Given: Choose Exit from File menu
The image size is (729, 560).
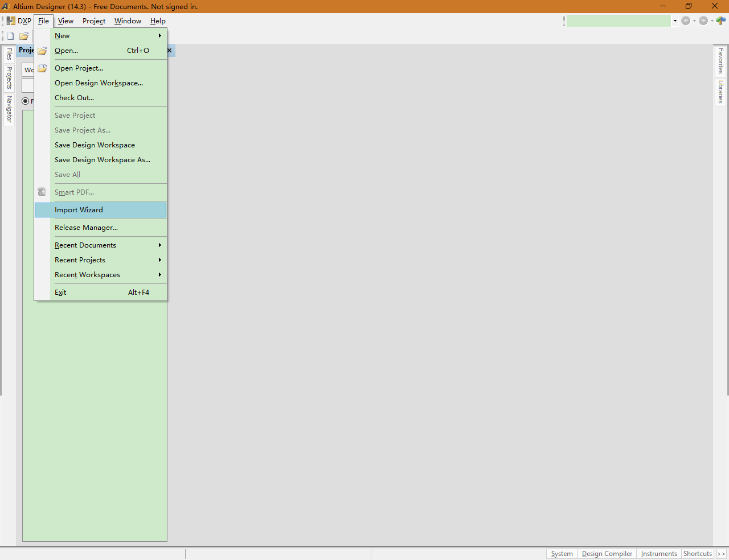Looking at the screenshot, I should click(101, 293).
